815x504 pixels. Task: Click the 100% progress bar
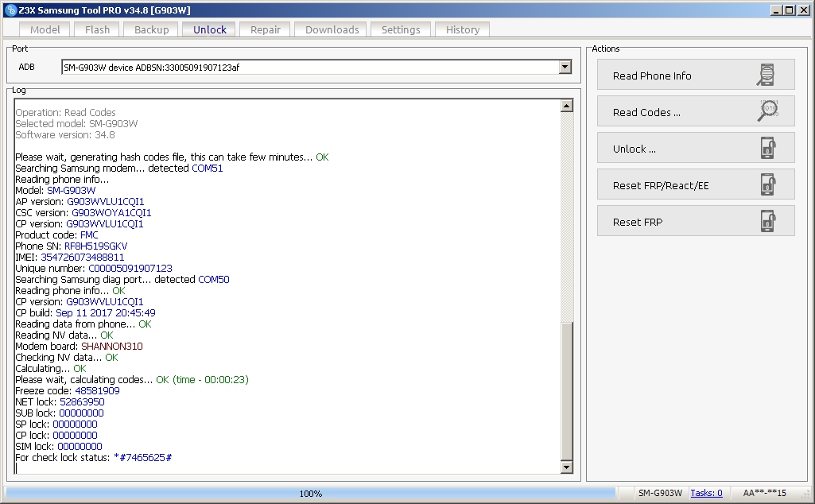[x=310, y=493]
